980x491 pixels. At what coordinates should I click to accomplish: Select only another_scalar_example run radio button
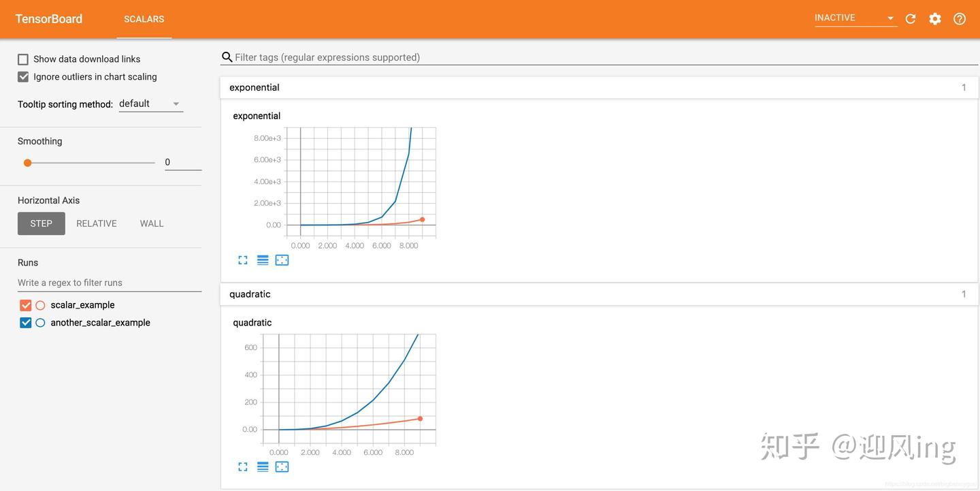pyautogui.click(x=40, y=323)
